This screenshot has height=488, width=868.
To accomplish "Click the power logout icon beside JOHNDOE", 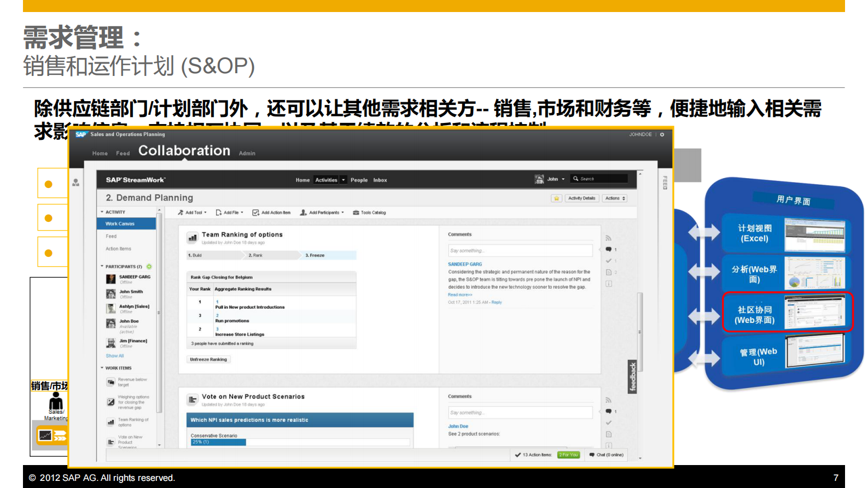I will (662, 134).
